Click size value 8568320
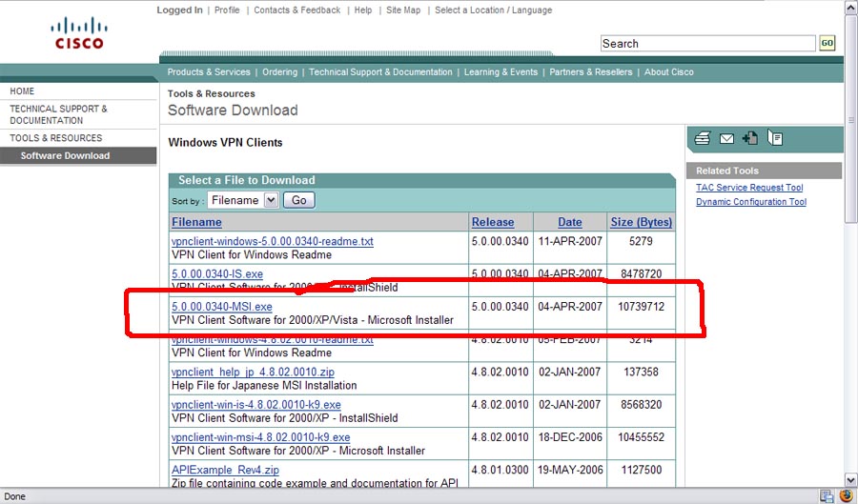858x504 pixels. coord(641,405)
